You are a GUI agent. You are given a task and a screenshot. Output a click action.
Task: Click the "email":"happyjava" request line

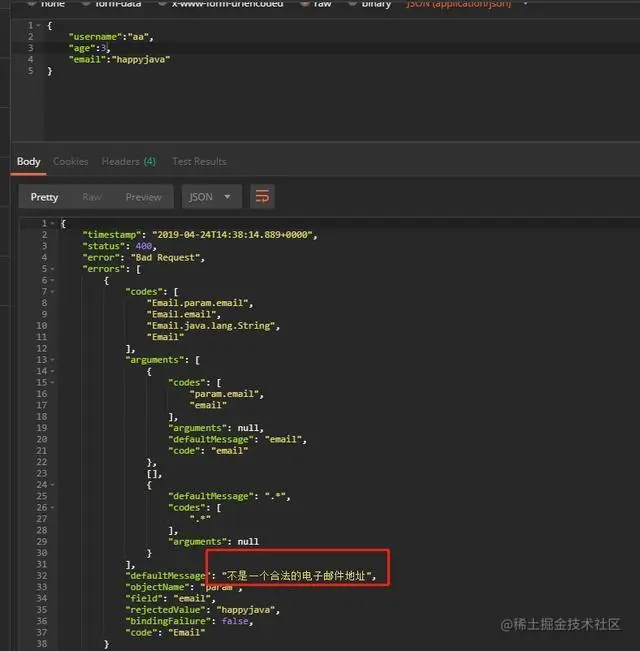[x=120, y=59]
